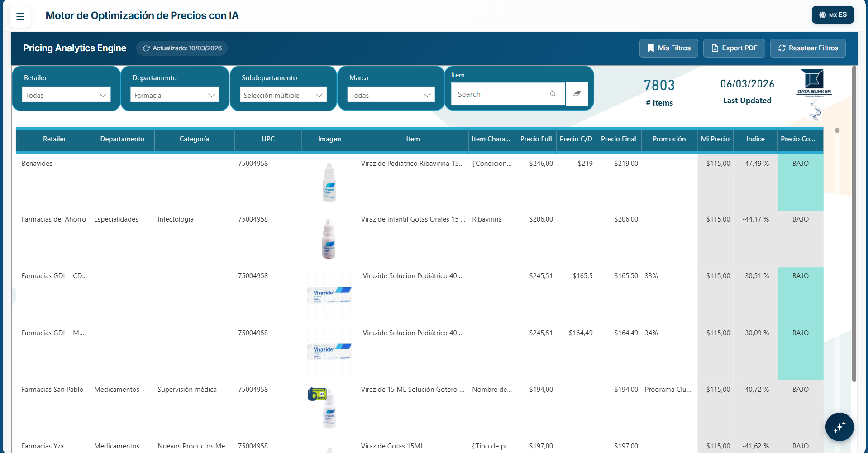Click the $246,00 Precio Full value
Image resolution: width=868 pixels, height=453 pixels.
[x=541, y=164]
